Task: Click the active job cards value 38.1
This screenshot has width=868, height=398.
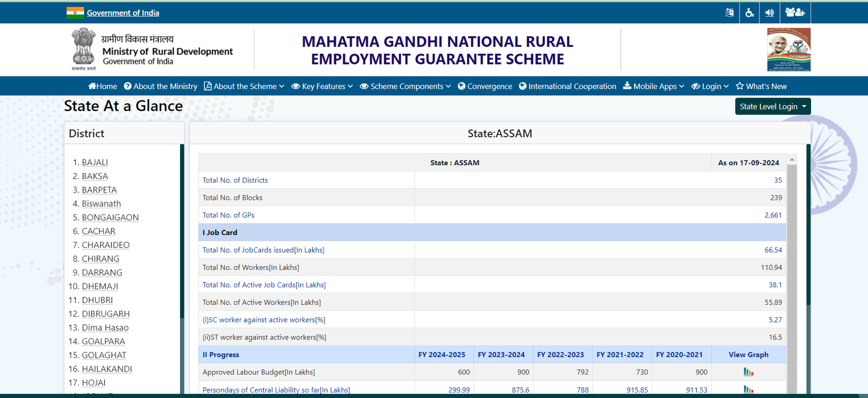Action: (x=775, y=285)
